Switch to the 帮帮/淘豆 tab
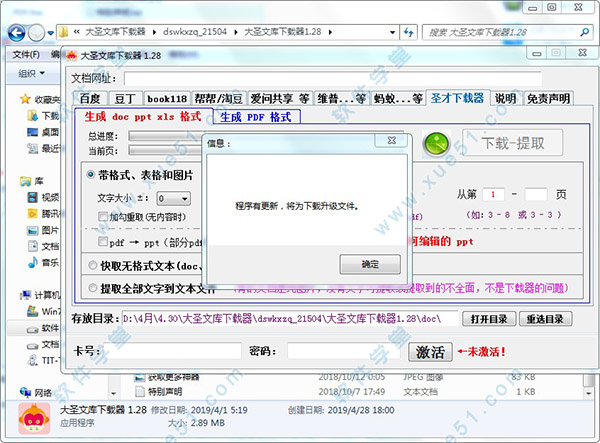 218,99
